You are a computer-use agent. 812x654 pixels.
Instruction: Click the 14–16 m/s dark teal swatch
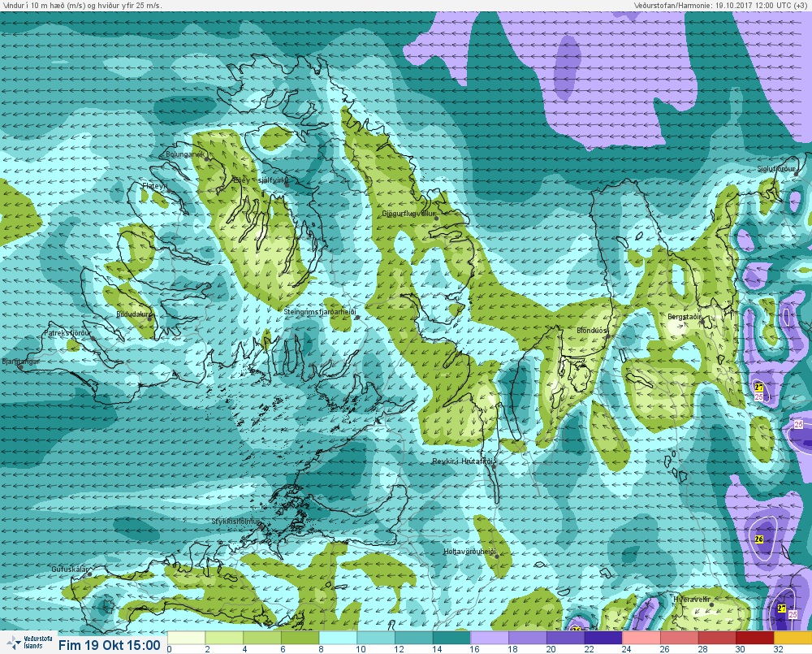(x=451, y=638)
